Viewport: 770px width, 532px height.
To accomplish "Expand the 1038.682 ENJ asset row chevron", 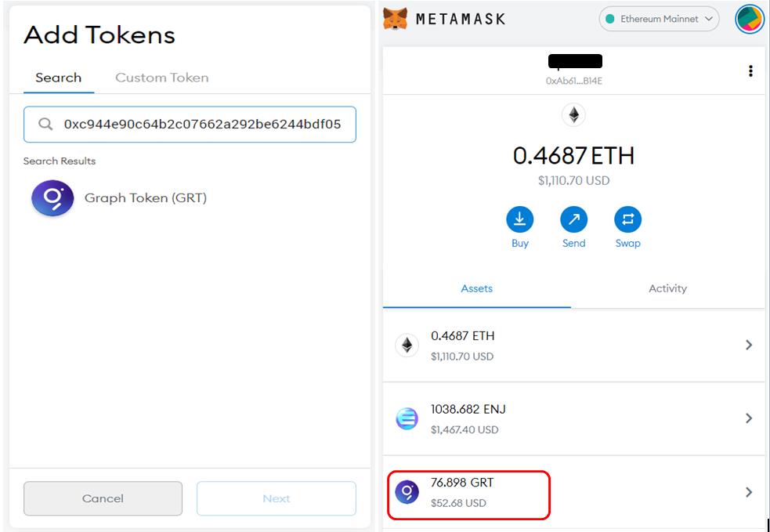I will click(x=749, y=418).
